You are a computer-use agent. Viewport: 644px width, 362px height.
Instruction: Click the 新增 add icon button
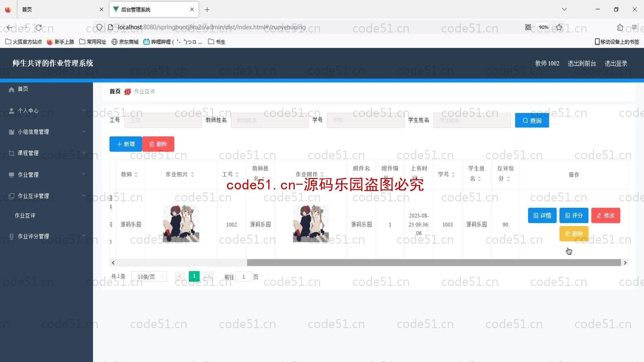click(x=125, y=144)
